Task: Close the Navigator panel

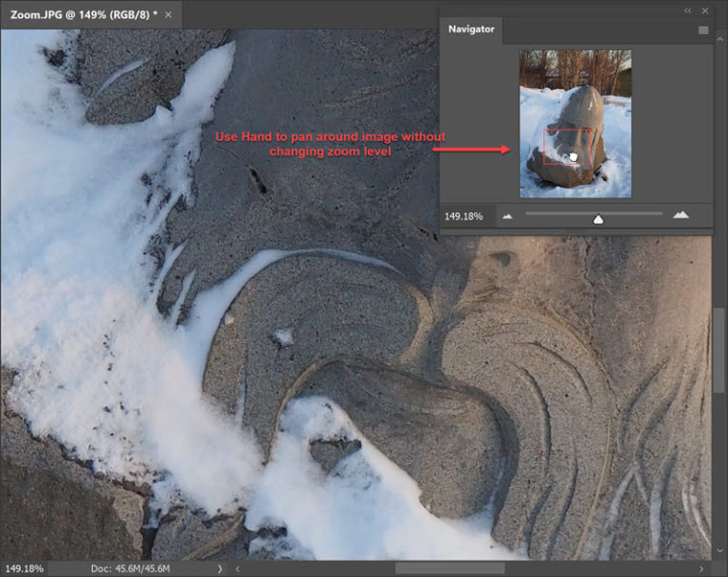Action: point(704,9)
